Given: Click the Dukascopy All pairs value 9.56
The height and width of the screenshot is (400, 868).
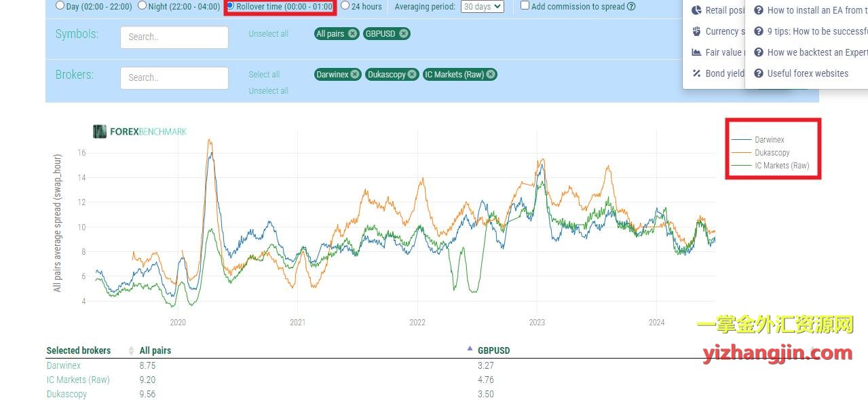Looking at the screenshot, I should click(147, 394).
